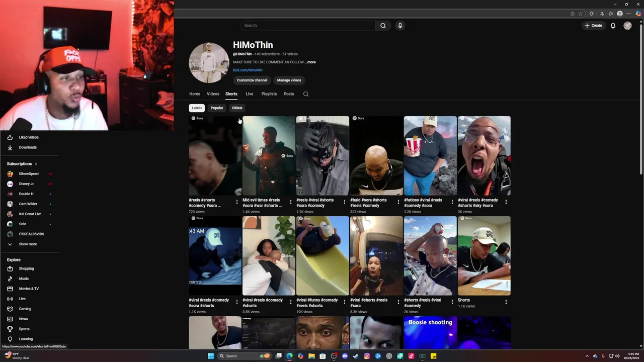This screenshot has width=644, height=362.
Task: Play the popcorn '#fatloss' short thumbnail
Action: click(x=430, y=156)
